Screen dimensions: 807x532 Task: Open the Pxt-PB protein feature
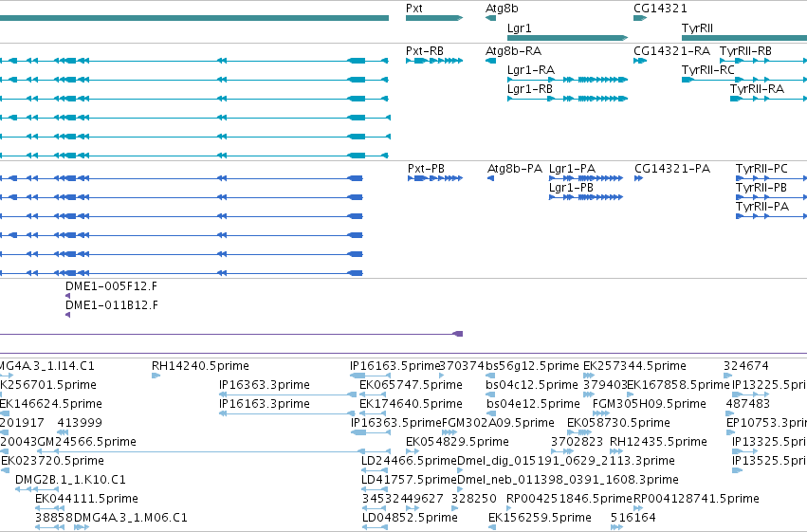(x=435, y=178)
